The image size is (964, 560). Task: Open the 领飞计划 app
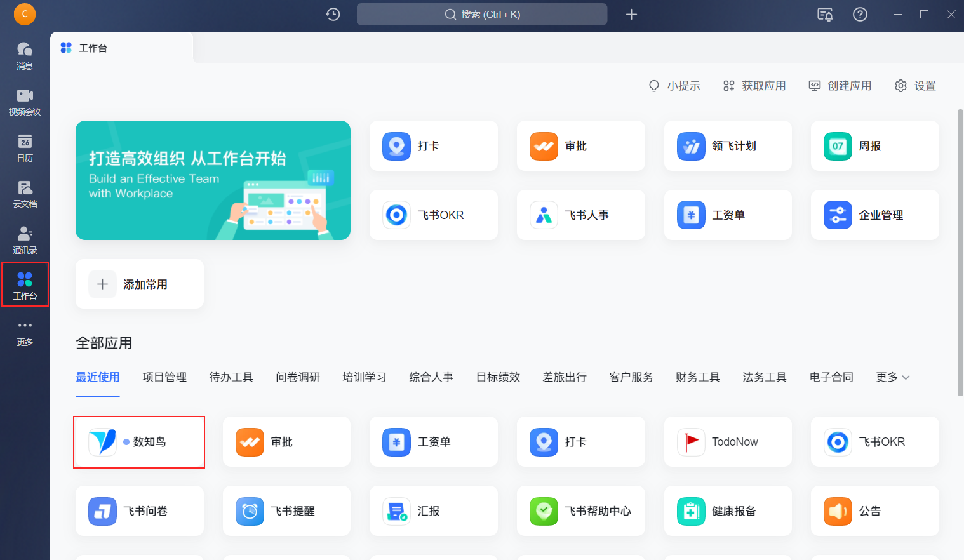click(728, 146)
